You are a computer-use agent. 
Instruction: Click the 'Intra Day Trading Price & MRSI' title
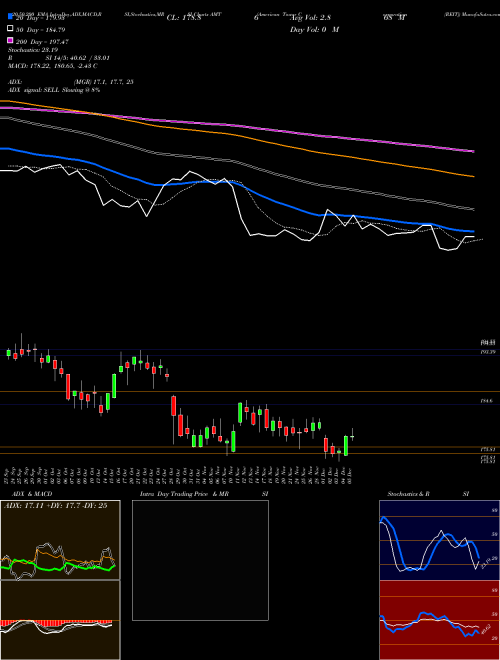204,494
